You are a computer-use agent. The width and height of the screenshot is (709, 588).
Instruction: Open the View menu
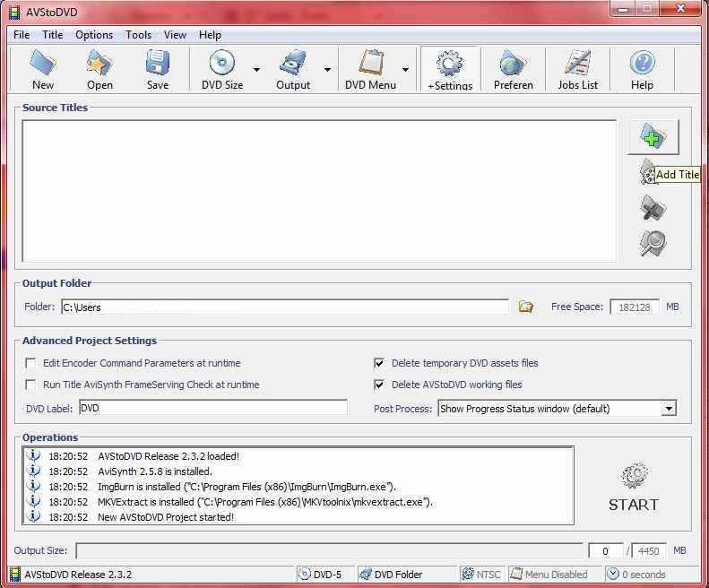[175, 35]
